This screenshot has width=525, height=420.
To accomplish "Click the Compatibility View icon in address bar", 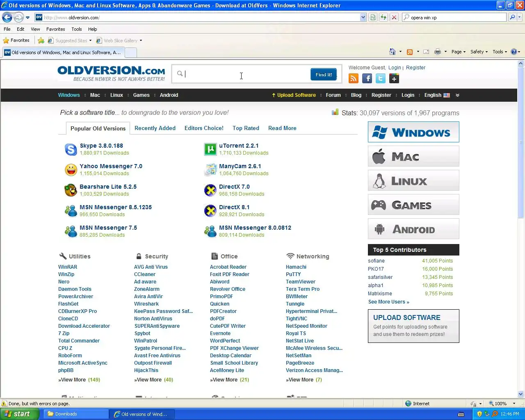I will tap(373, 17).
